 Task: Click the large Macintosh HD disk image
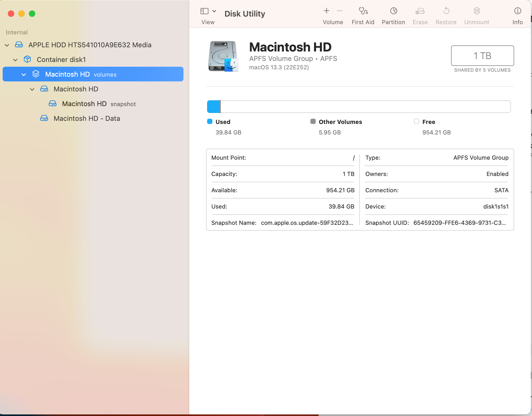[223, 56]
